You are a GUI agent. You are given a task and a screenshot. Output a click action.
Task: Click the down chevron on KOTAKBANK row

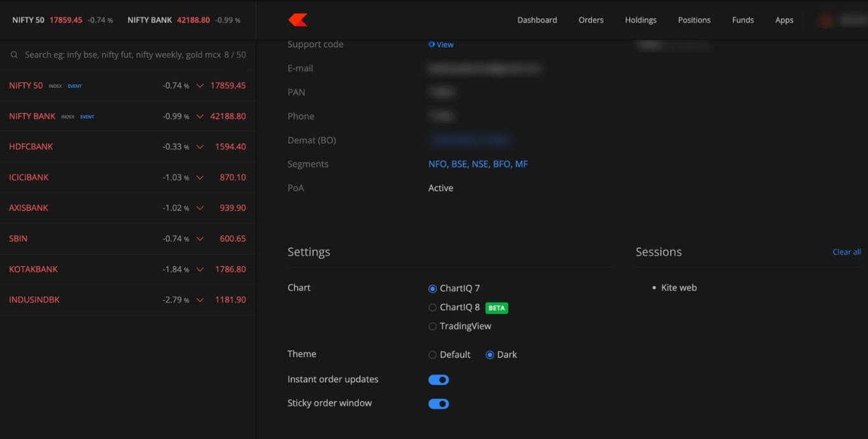200,270
